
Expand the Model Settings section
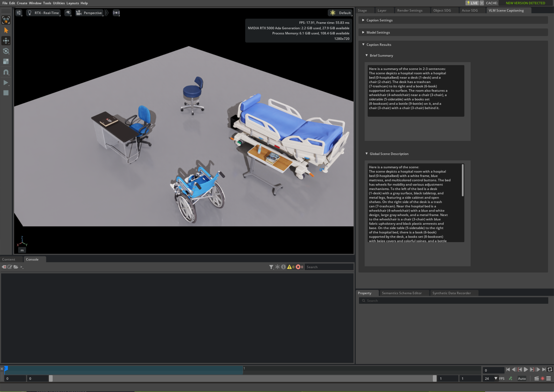[363, 32]
